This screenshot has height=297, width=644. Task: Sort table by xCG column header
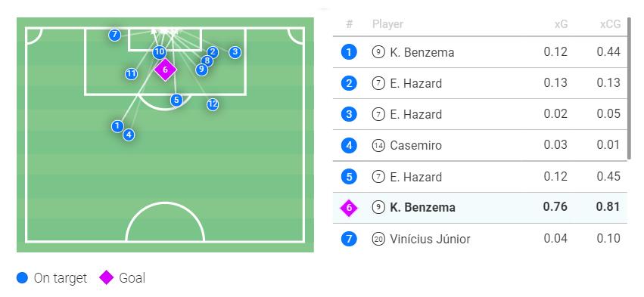coord(610,24)
